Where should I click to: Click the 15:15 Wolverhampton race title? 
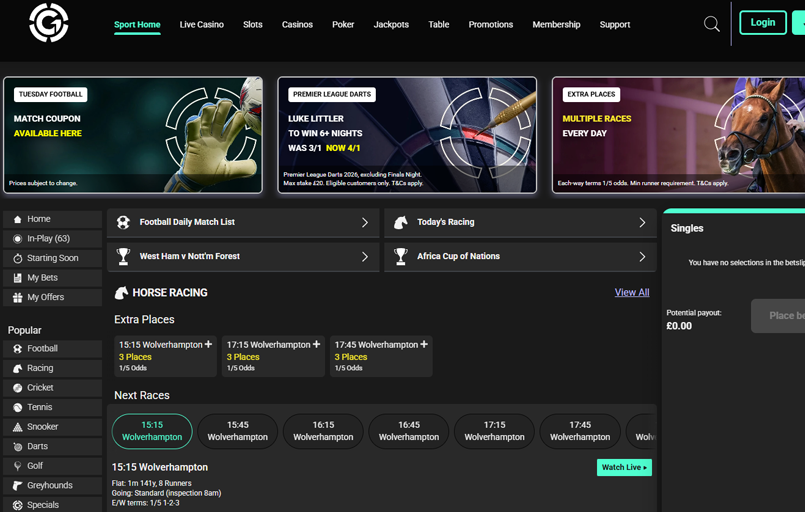click(160, 467)
